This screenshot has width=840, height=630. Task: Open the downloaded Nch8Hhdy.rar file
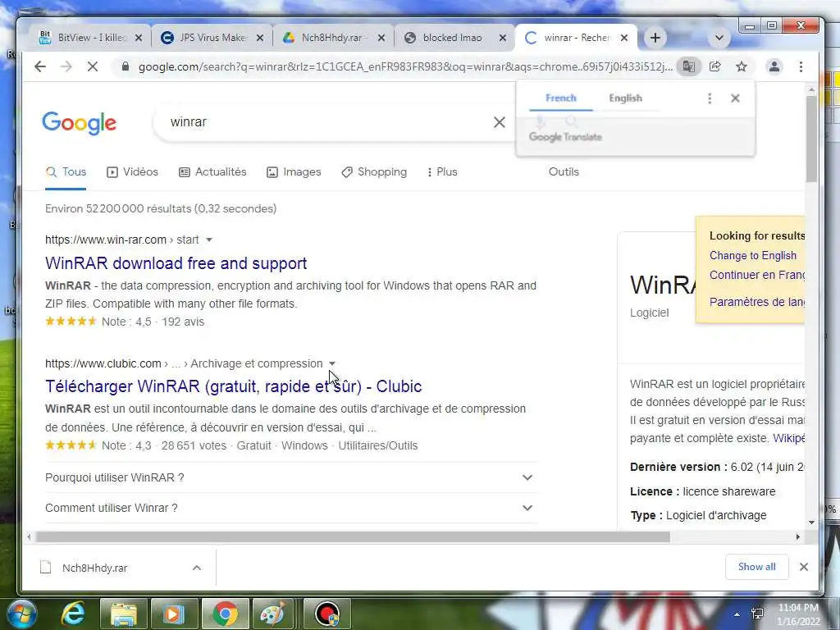click(x=94, y=568)
